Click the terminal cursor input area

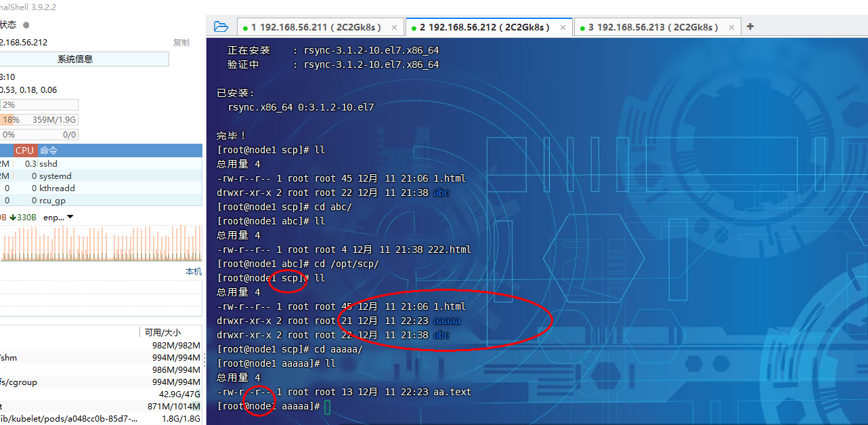tap(327, 406)
